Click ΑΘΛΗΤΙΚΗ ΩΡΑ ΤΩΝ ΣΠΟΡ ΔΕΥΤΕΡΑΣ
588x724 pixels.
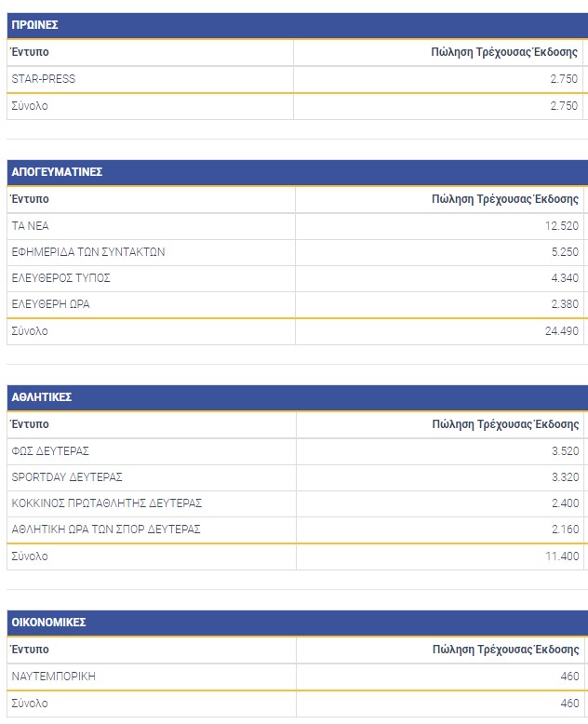[106, 530]
